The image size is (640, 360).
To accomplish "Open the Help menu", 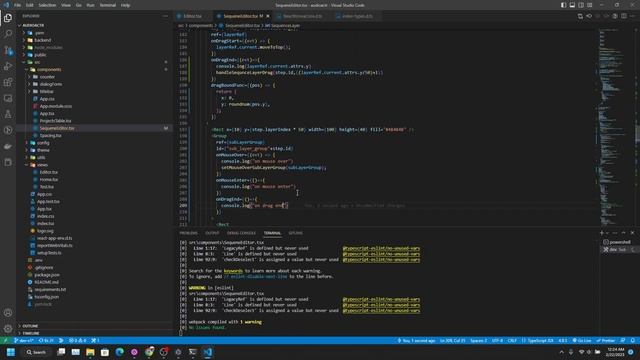I will [125, 5].
